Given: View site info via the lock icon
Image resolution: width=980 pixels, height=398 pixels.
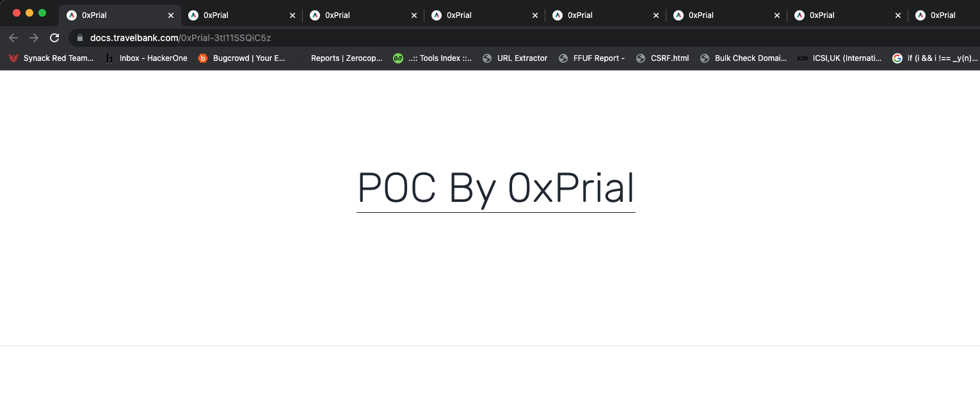Looking at the screenshot, I should (x=80, y=38).
